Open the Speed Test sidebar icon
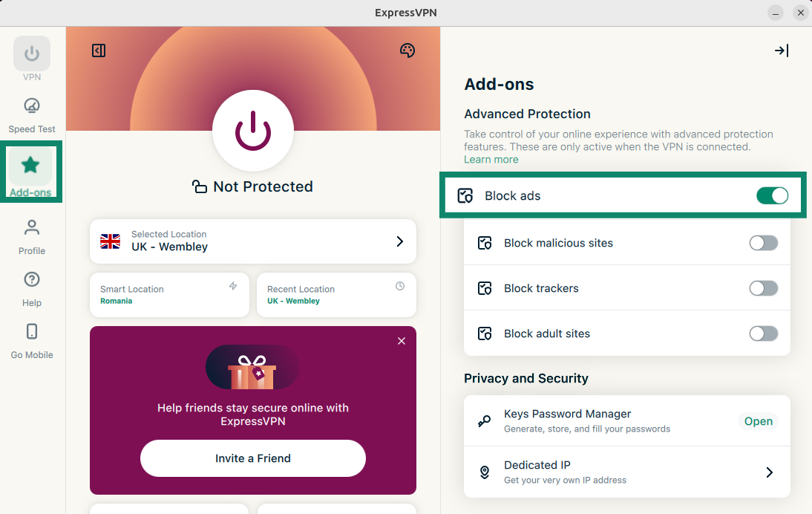The height and width of the screenshot is (514, 812). 32,106
